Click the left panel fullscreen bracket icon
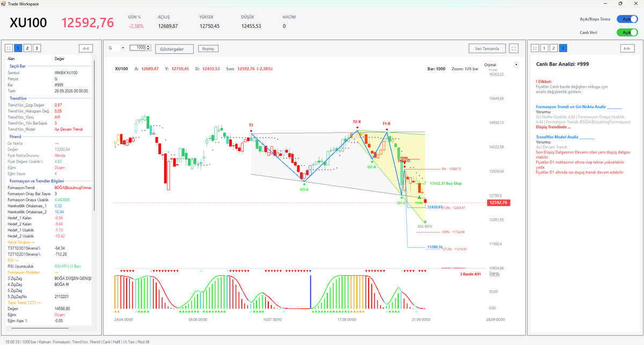The width and height of the screenshot is (644, 345). (x=9, y=48)
